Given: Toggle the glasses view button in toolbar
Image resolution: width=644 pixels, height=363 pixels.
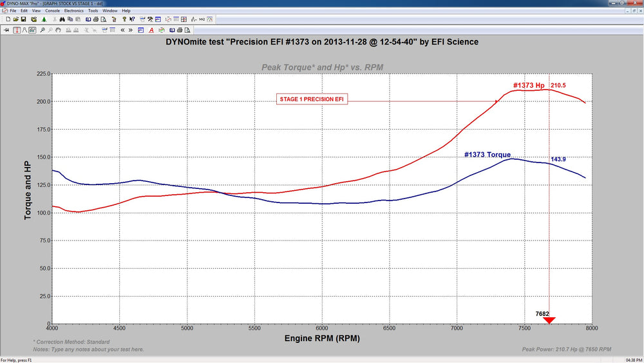Looking at the screenshot, I should [x=32, y=30].
